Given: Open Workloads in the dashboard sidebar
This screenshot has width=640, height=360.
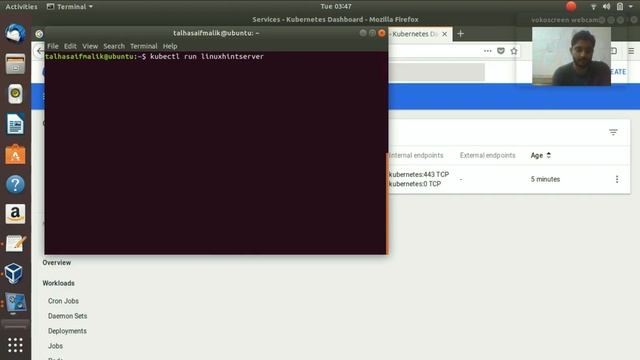Looking at the screenshot, I should click(x=58, y=283).
